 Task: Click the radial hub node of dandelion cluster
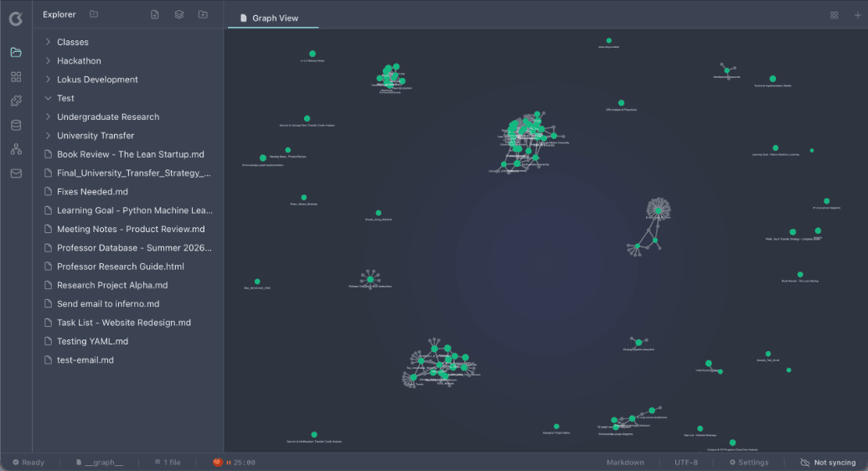(x=659, y=210)
